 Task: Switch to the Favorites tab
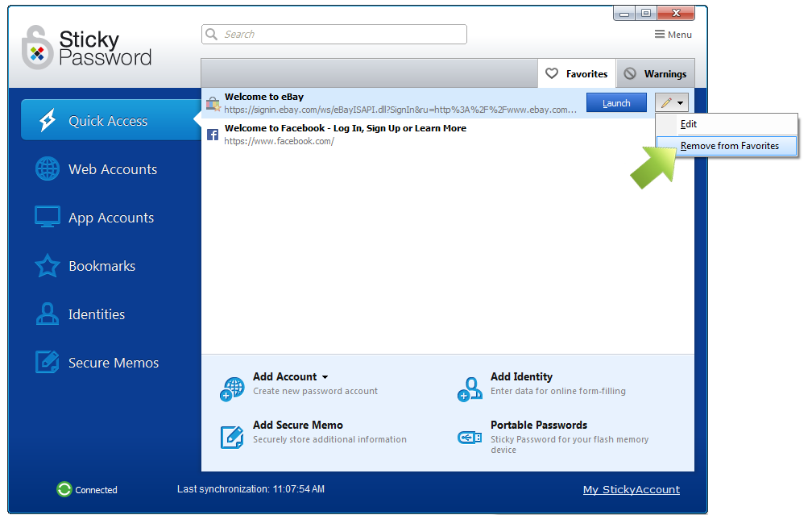pyautogui.click(x=577, y=73)
